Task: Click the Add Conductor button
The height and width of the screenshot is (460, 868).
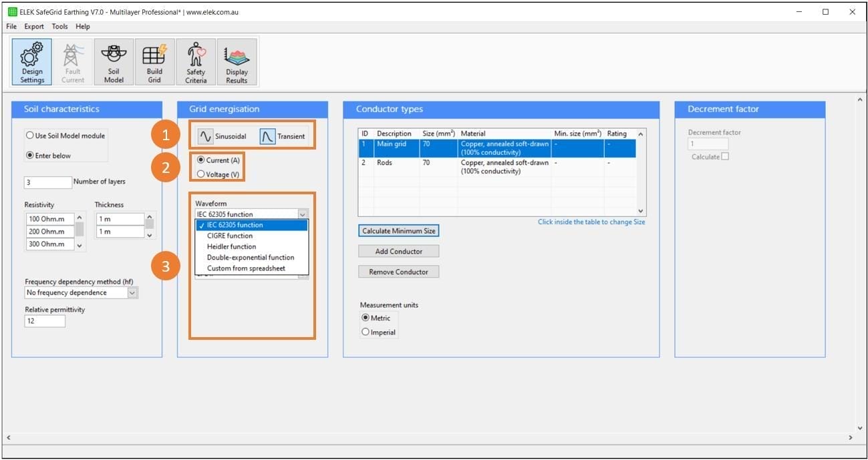Action: click(x=398, y=251)
